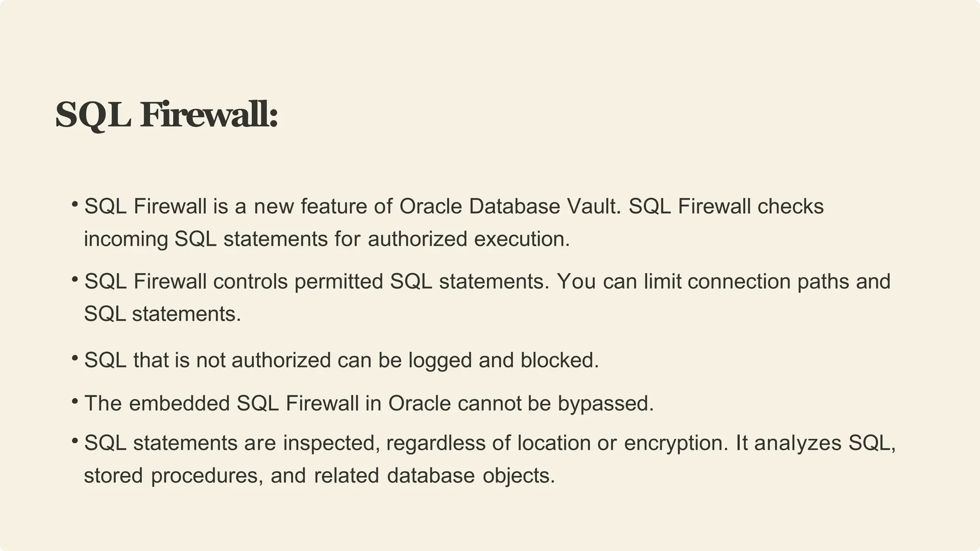Click the line "incoming SQL statements for authorized execution."
980x551 pixels.
click(327, 239)
